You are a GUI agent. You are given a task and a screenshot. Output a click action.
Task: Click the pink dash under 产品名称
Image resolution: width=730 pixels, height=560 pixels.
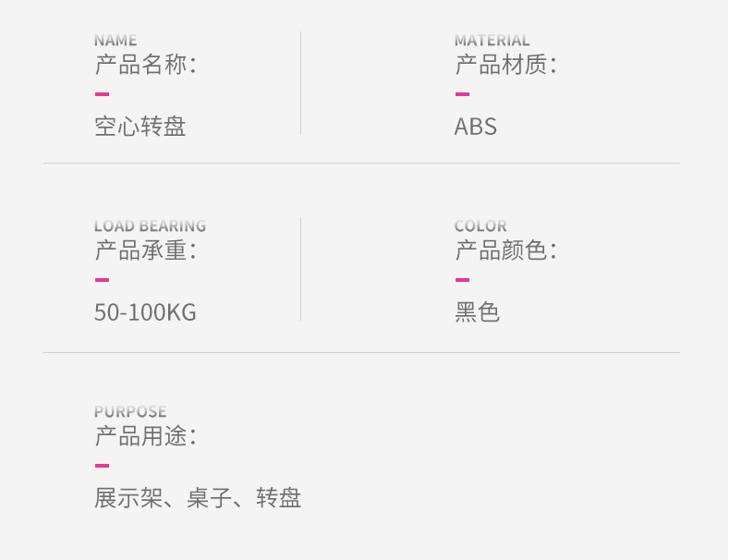[x=102, y=94]
